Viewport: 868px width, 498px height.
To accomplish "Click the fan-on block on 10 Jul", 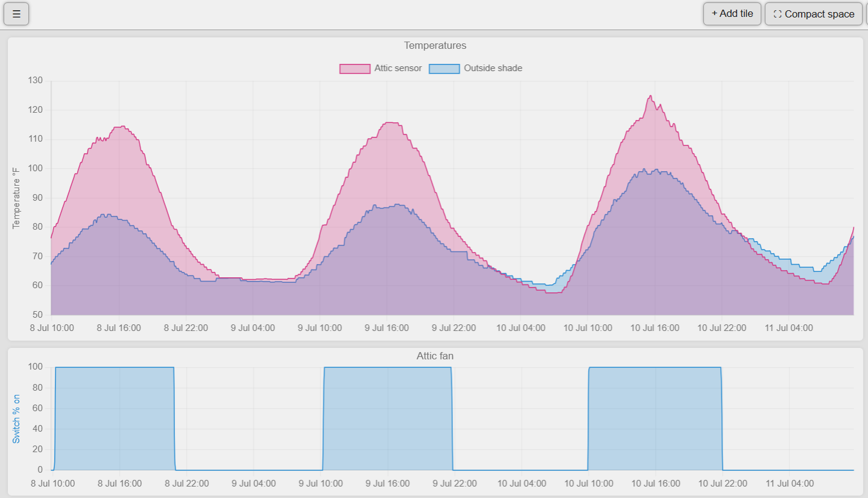I will 654,418.
